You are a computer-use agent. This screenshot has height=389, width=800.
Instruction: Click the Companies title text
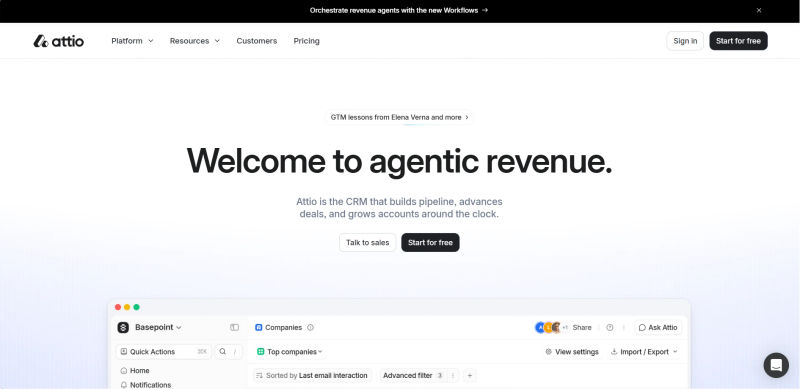tap(284, 327)
